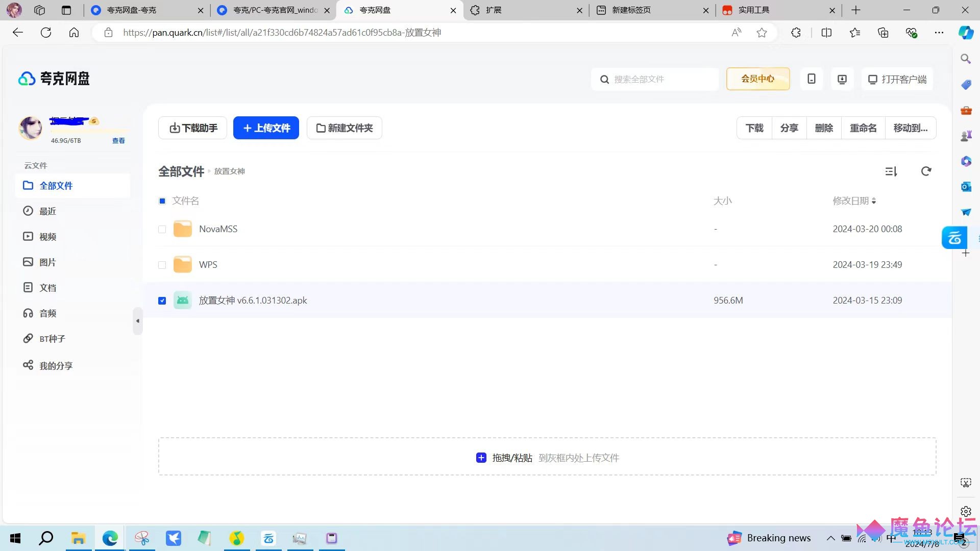Focus the 搜索全部文件 search field
Image resolution: width=980 pixels, height=551 pixels.
point(655,79)
